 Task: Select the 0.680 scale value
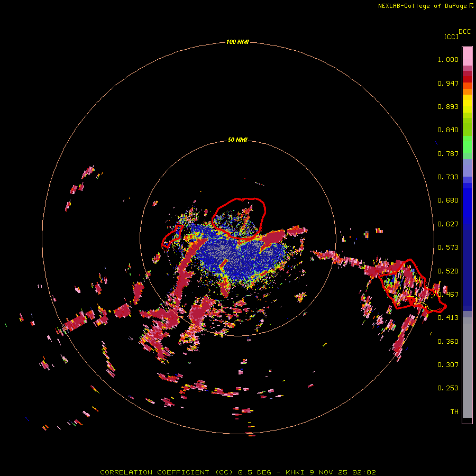click(x=448, y=200)
